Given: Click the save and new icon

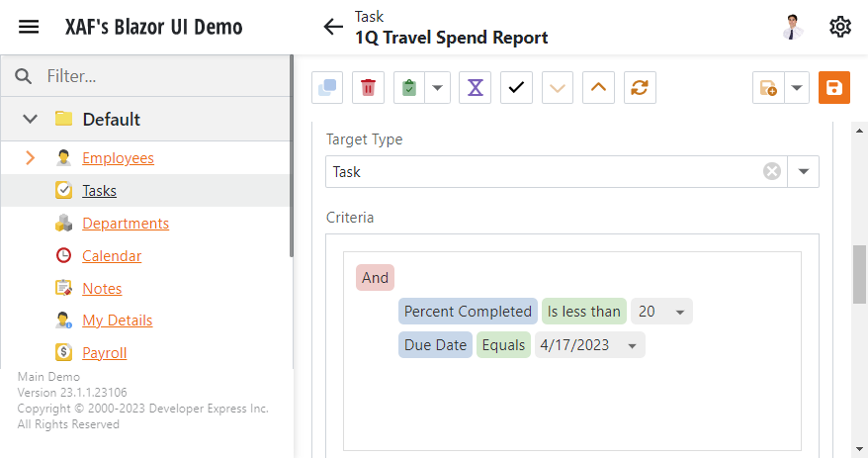Looking at the screenshot, I should [768, 87].
